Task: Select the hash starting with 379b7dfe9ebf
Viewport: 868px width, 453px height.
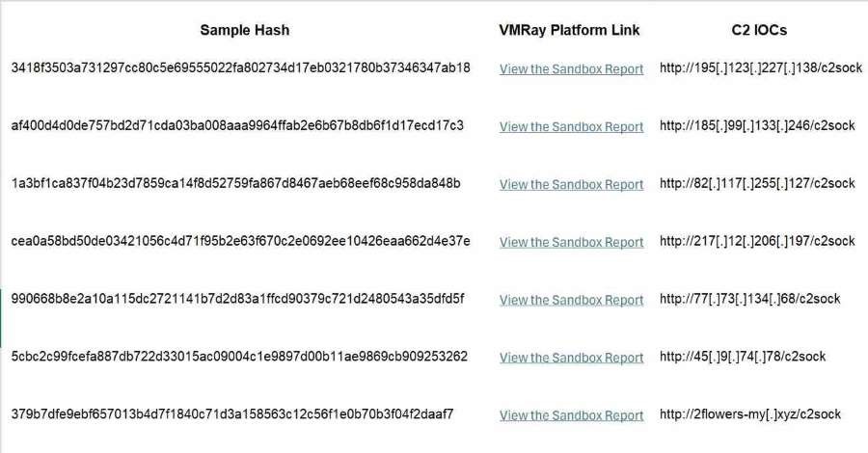Action: click(231, 413)
